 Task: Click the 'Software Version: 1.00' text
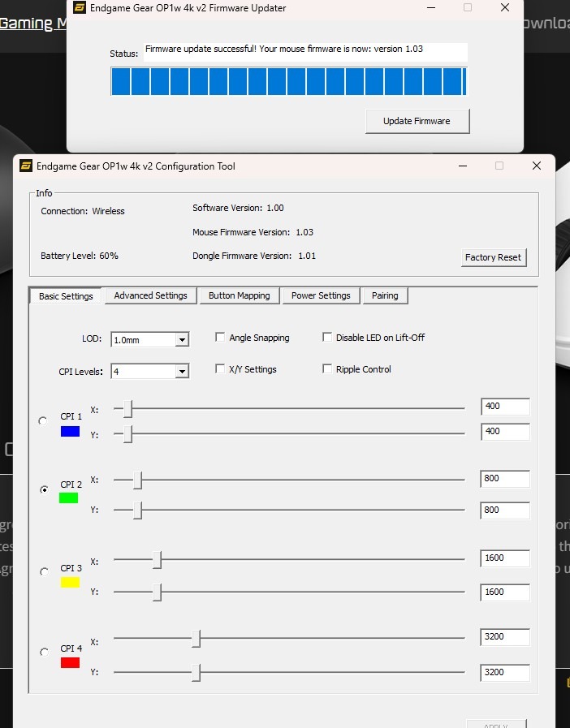[x=238, y=208]
